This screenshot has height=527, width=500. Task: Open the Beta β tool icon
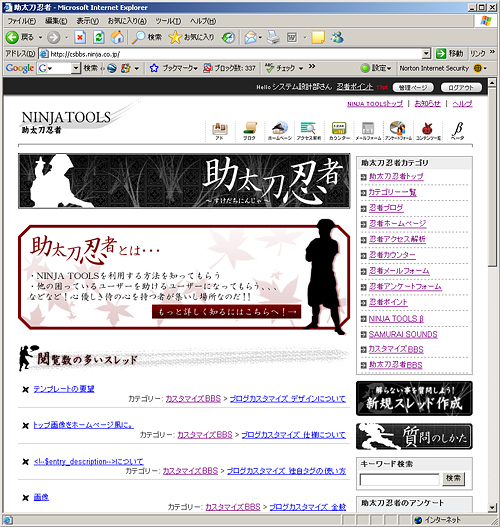click(458, 131)
